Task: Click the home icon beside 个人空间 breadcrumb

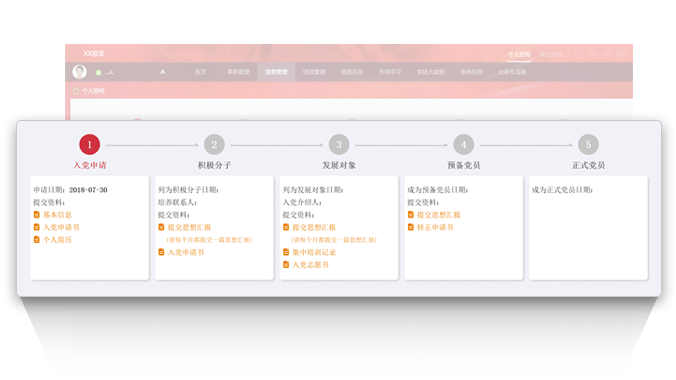Action: point(76,91)
